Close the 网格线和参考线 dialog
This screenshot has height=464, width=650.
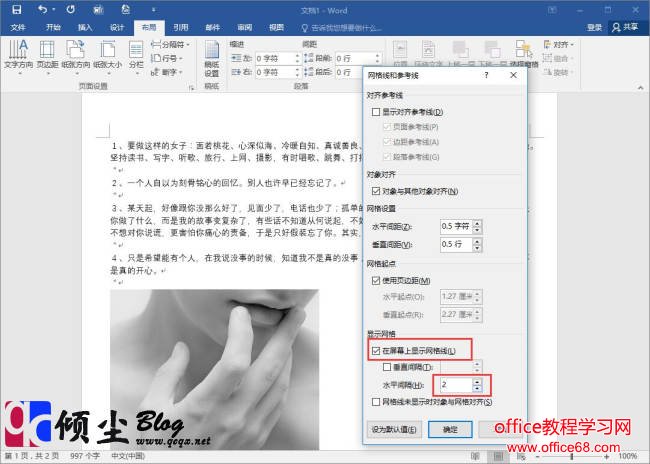coord(513,75)
